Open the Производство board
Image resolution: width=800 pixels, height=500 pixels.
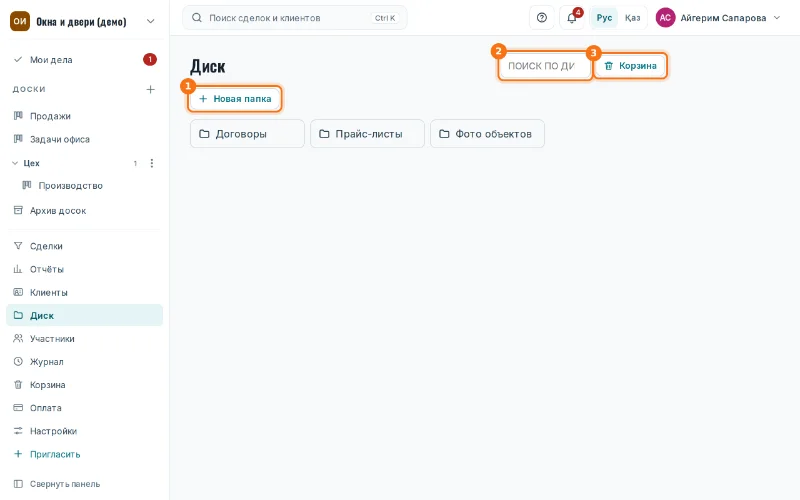(89, 186)
